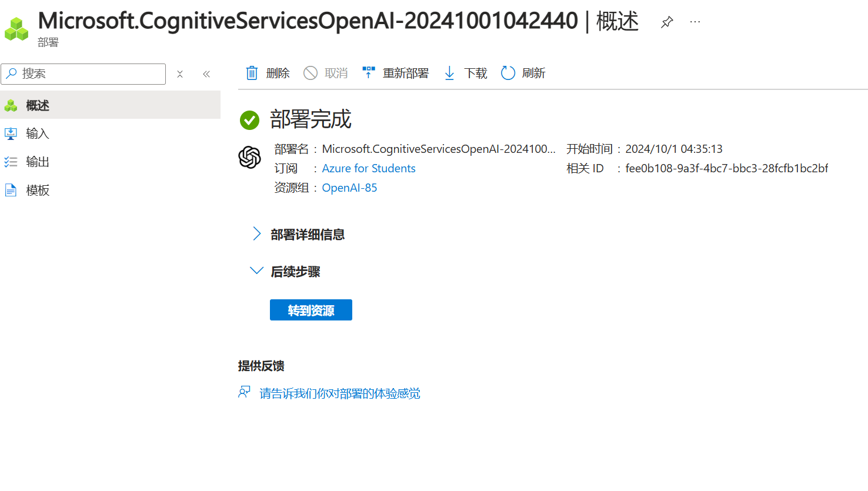Pin the deployment page with the pin icon
The height and width of the screenshot is (491, 868).
tap(666, 22)
